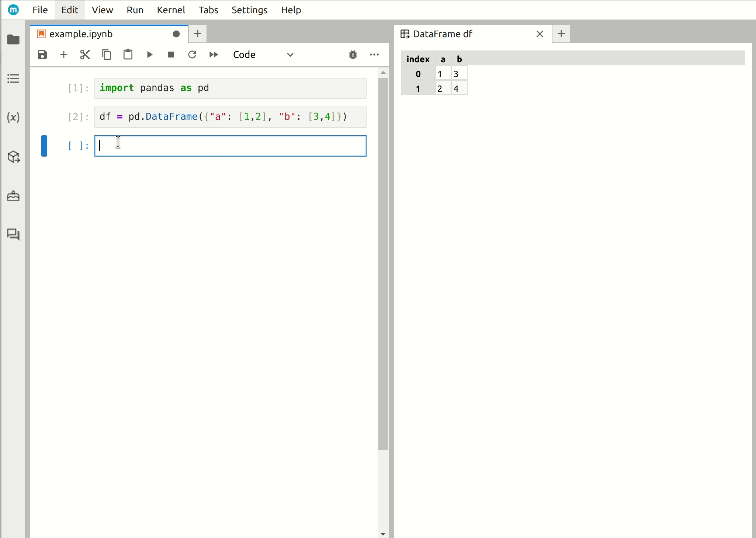Copy the selected cell
The width and height of the screenshot is (756, 538).
point(106,55)
